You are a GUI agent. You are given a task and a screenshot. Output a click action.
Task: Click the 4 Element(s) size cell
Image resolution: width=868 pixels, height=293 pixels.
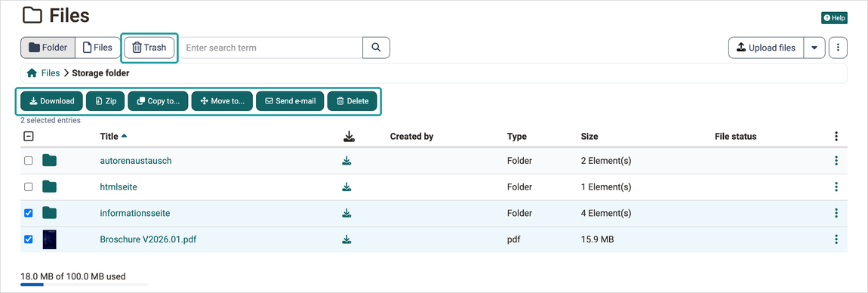[x=605, y=213]
